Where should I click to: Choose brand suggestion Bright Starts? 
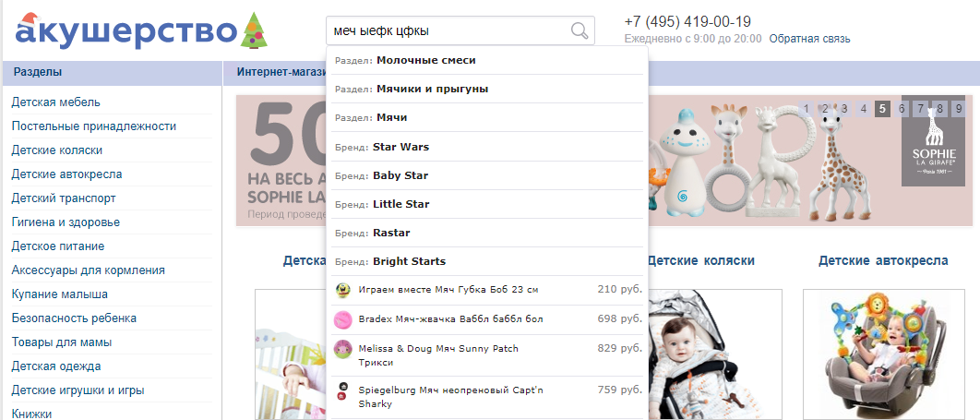[487, 262]
